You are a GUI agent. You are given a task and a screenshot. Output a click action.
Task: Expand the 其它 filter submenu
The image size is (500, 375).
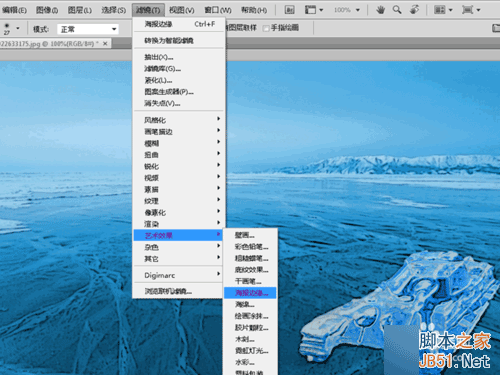[x=178, y=259]
